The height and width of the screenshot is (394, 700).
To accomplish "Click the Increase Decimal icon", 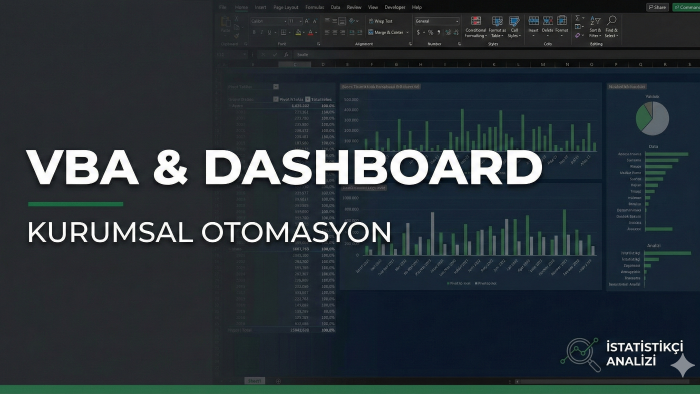I will (x=448, y=33).
